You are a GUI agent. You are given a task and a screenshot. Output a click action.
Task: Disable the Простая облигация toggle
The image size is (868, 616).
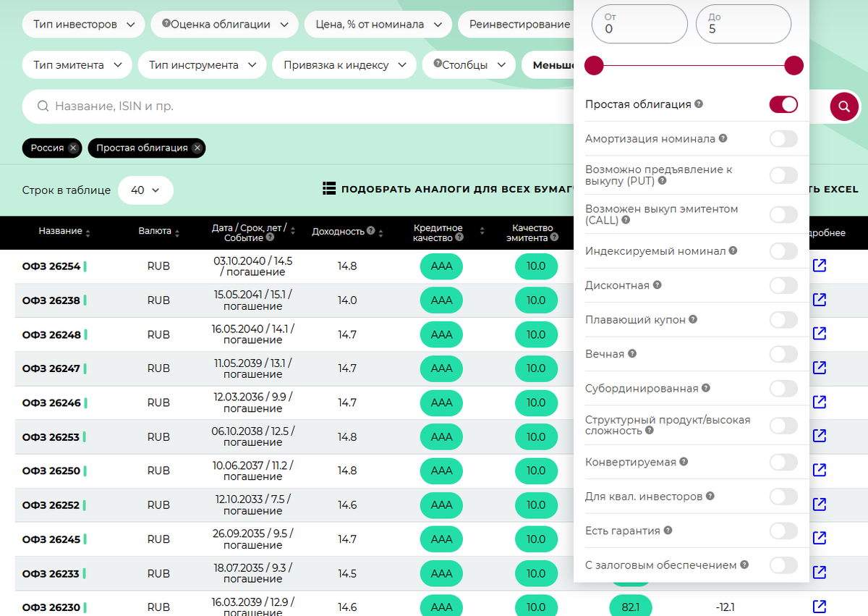coord(783,104)
